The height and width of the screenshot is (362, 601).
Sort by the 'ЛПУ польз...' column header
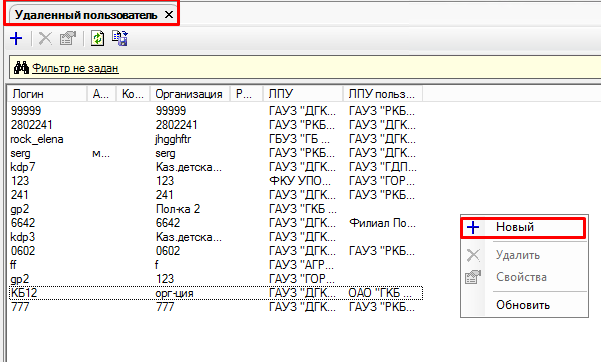click(383, 94)
